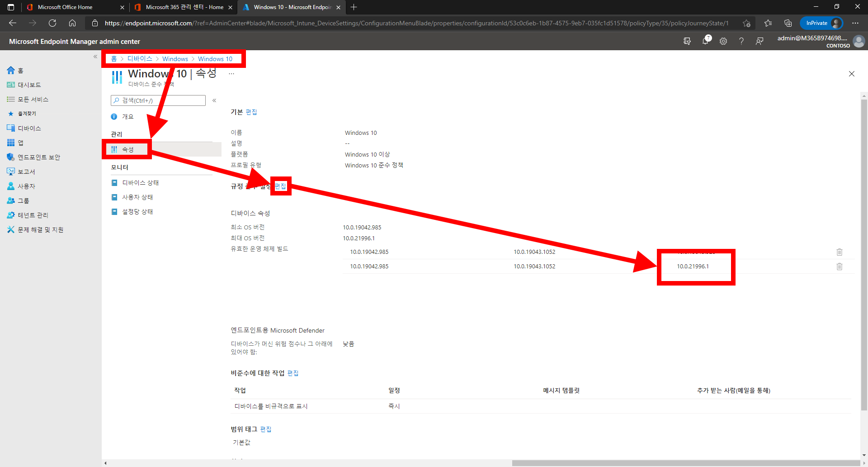Image resolution: width=868 pixels, height=467 pixels.
Task: Reload the browser page
Action: coord(52,23)
